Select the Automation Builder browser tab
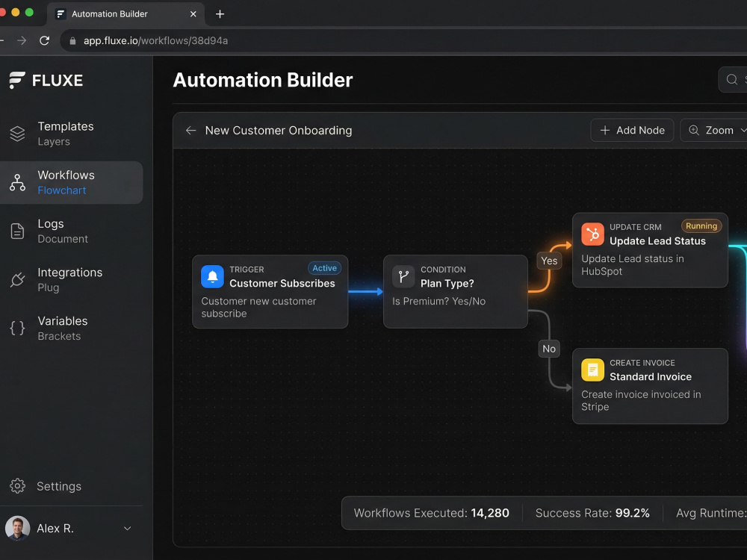Viewport: 747px width, 560px height. (125, 13)
